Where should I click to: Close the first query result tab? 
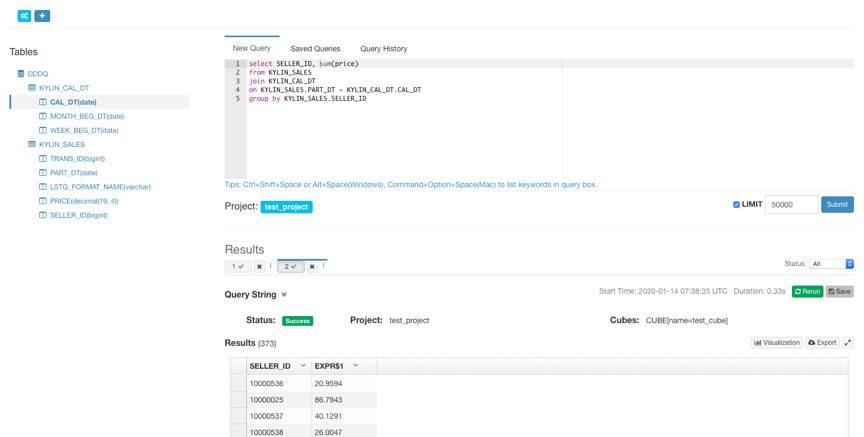click(259, 267)
